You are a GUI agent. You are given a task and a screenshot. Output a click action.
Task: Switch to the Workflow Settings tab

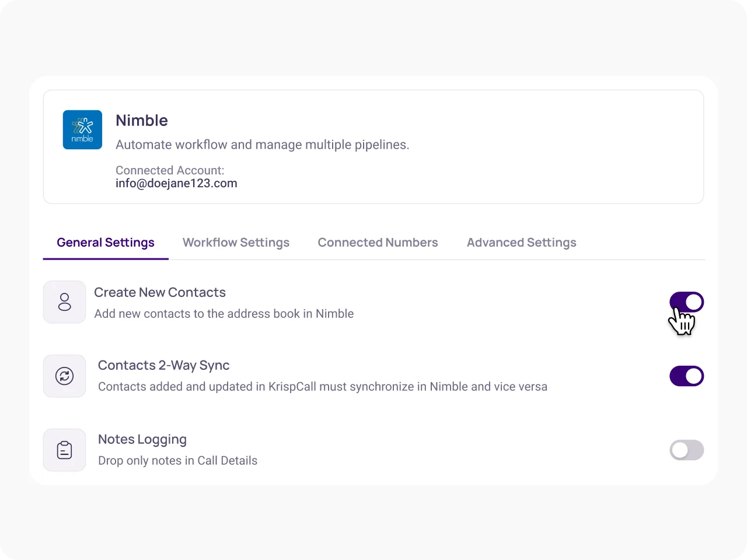pos(236,243)
